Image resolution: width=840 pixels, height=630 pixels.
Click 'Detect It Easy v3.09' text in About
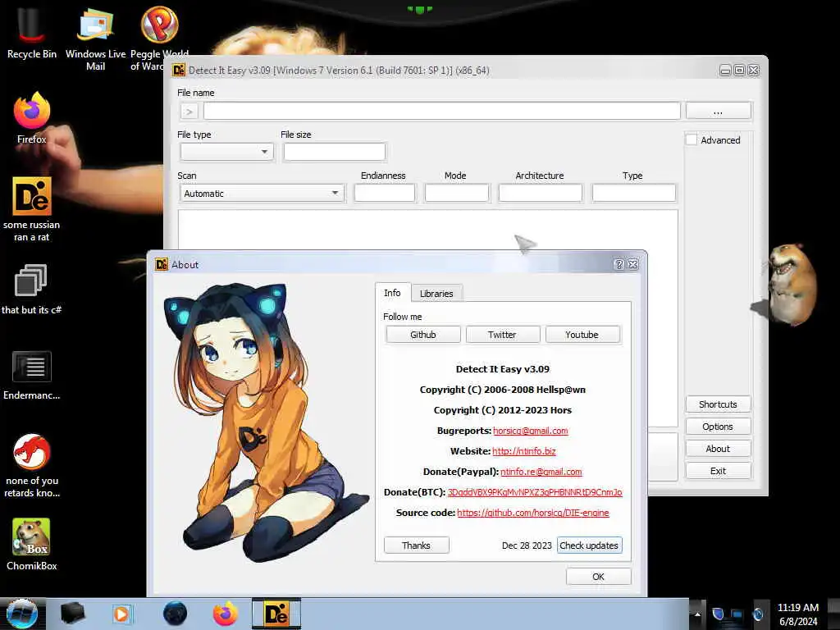[x=503, y=369]
